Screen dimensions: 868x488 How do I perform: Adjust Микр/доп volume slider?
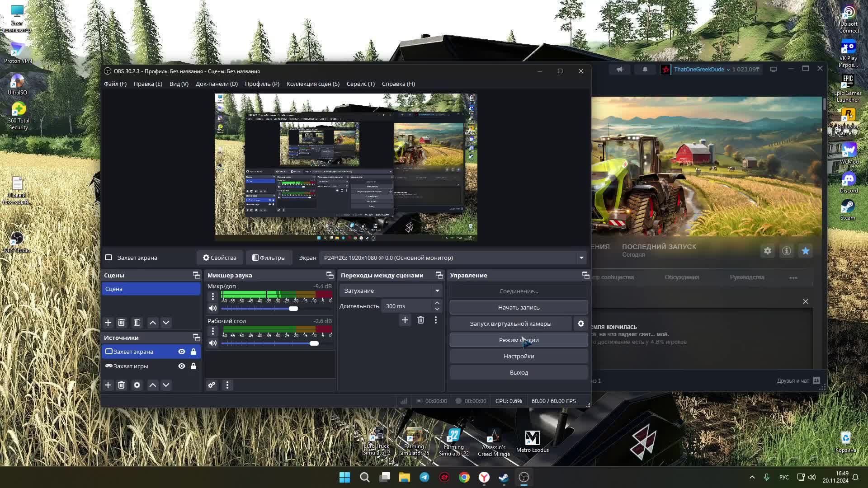(293, 309)
